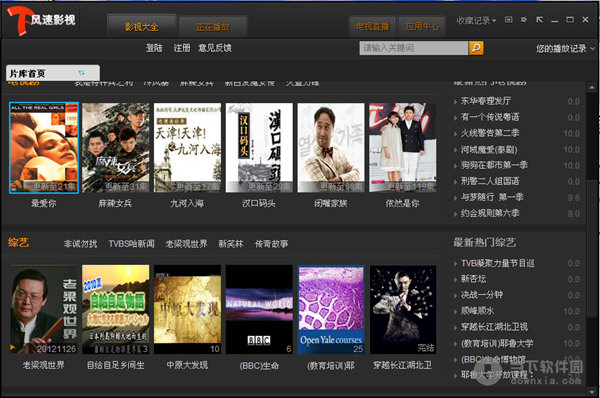Click the refresh arrows on 片库首页 tab
The height and width of the screenshot is (398, 600).
pos(82,73)
